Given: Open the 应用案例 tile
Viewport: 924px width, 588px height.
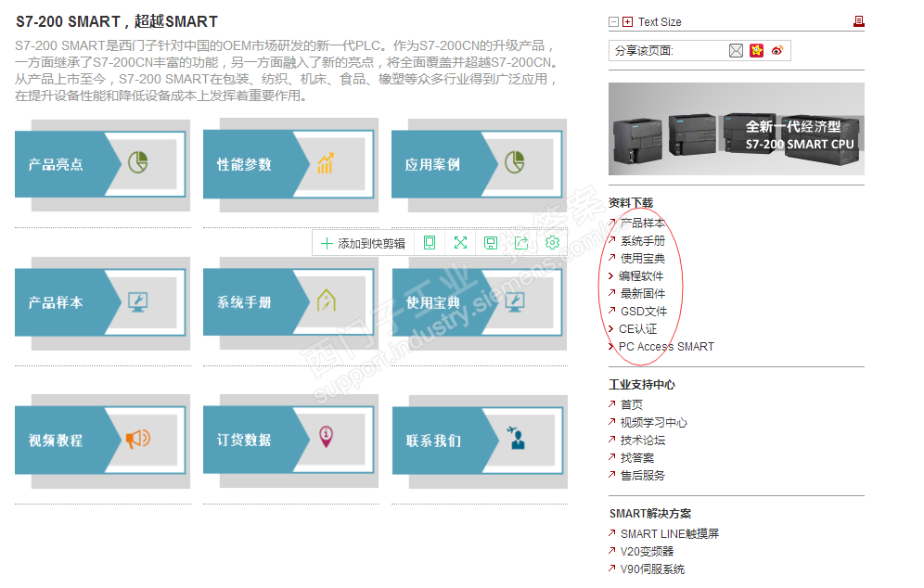Looking at the screenshot, I should (x=477, y=164).
